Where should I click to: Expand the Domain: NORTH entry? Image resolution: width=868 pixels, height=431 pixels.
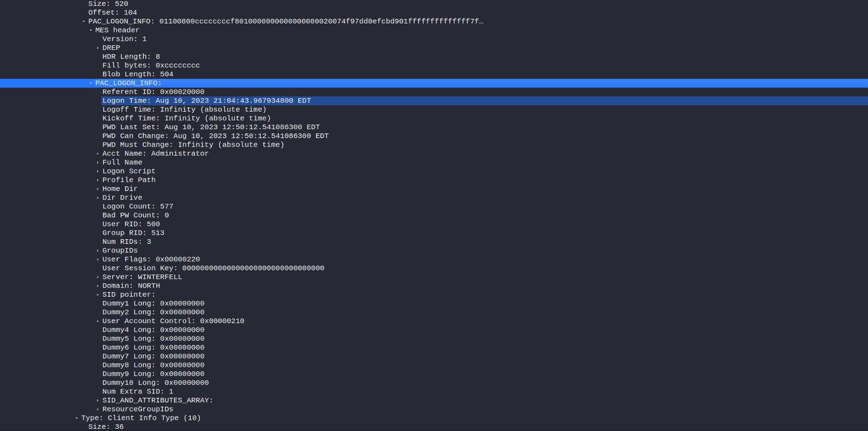(x=98, y=286)
